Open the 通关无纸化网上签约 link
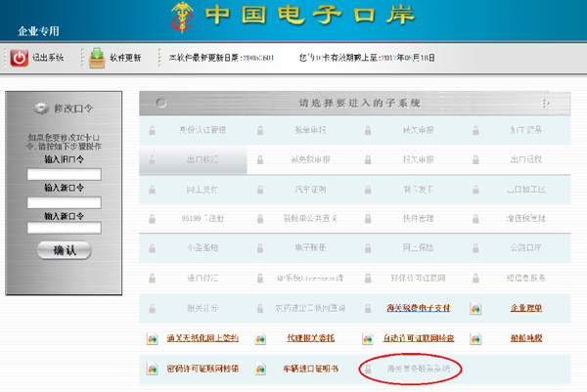This screenshot has width=587, height=392. (203, 338)
